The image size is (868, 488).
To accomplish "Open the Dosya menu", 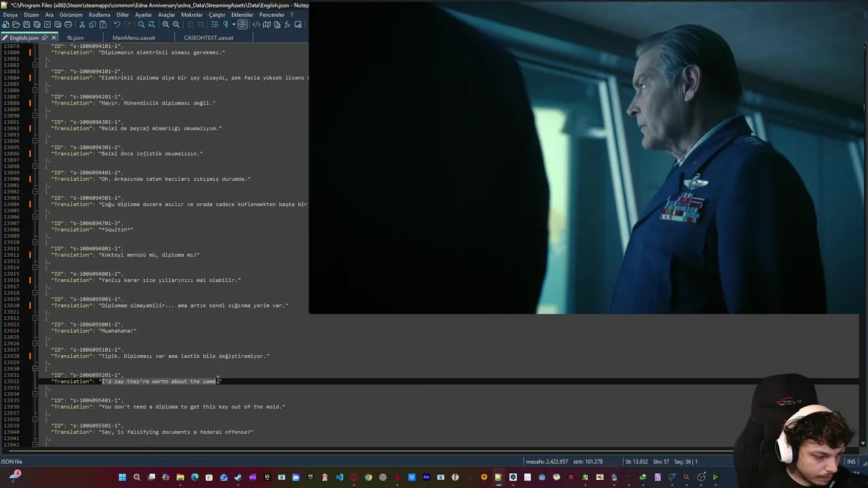I will [10, 15].
